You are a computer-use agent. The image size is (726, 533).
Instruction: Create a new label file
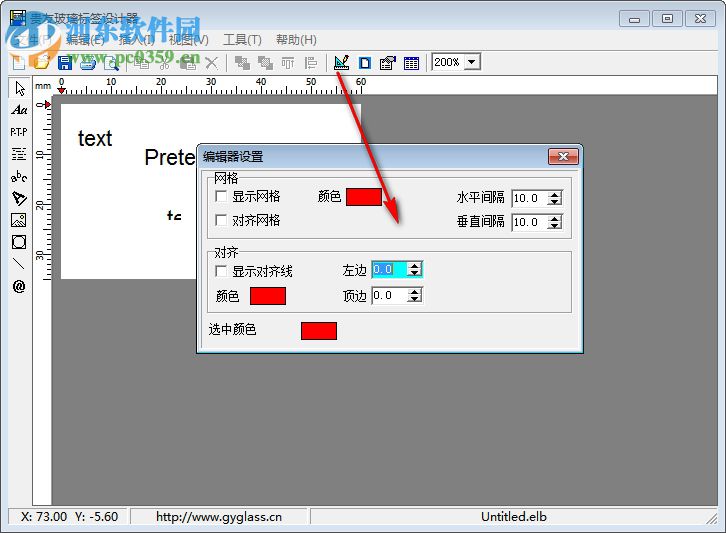[x=19, y=63]
